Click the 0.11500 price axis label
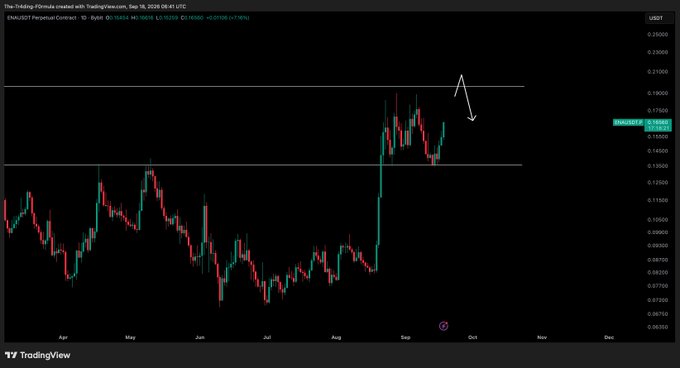The image size is (680, 368). pyautogui.click(x=657, y=200)
